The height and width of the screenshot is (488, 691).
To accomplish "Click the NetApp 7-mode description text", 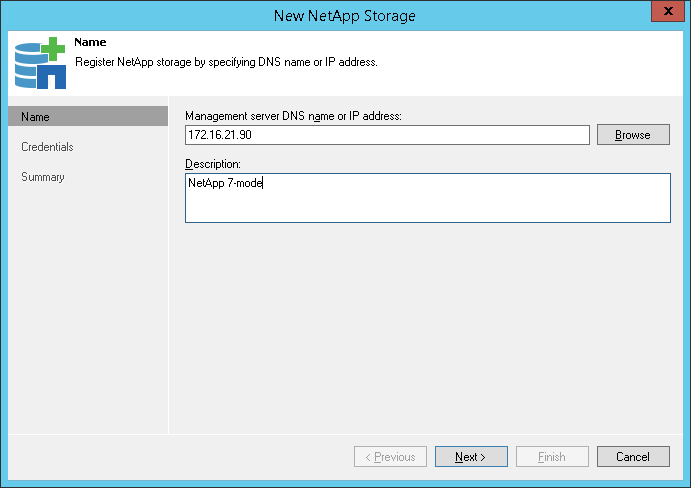I will coord(224,183).
